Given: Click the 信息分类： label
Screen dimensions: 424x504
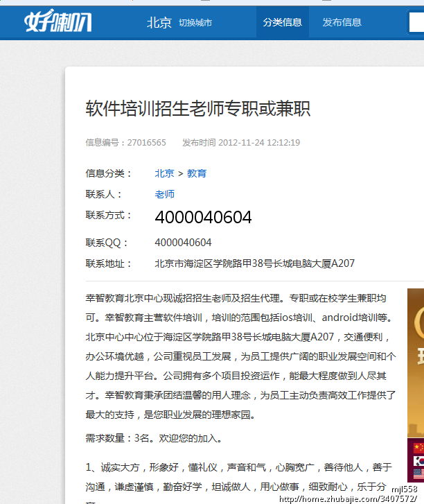Looking at the screenshot, I should [x=109, y=173].
